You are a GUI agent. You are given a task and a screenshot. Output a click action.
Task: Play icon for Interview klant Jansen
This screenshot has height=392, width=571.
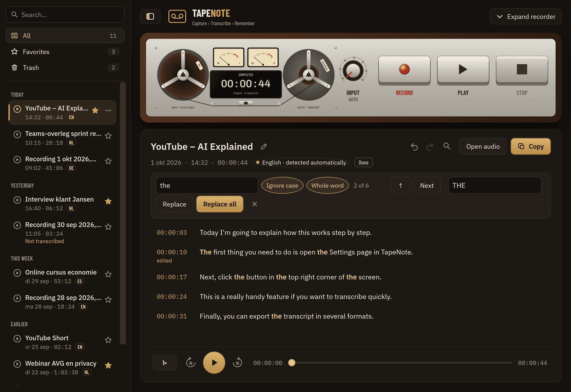click(x=17, y=200)
